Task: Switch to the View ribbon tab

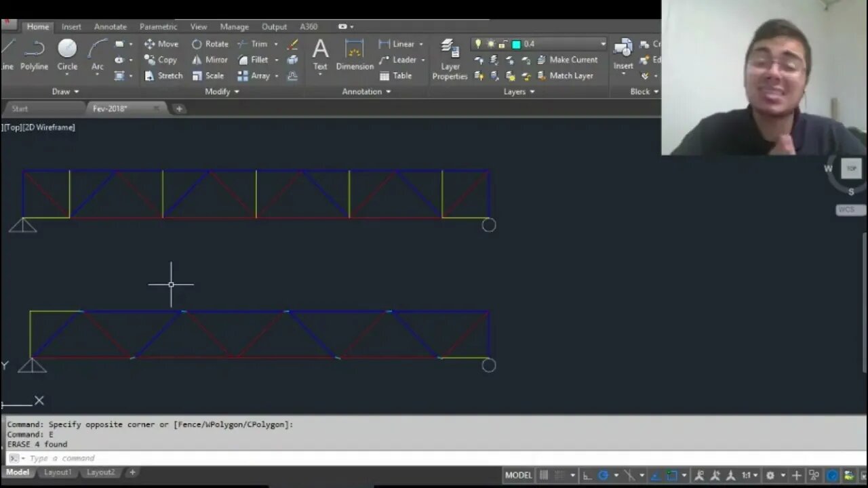Action: (199, 26)
